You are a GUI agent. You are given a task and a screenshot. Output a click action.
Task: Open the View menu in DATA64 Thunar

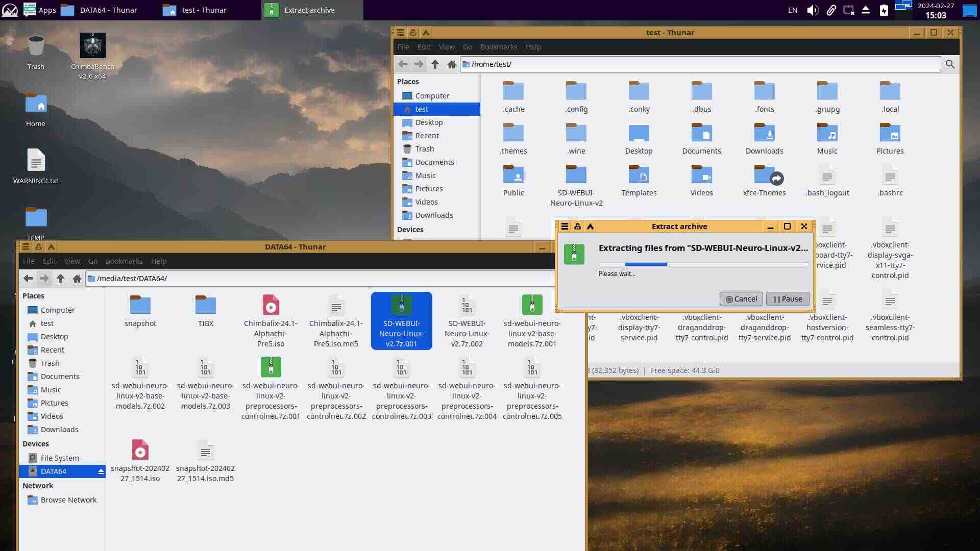coord(72,261)
